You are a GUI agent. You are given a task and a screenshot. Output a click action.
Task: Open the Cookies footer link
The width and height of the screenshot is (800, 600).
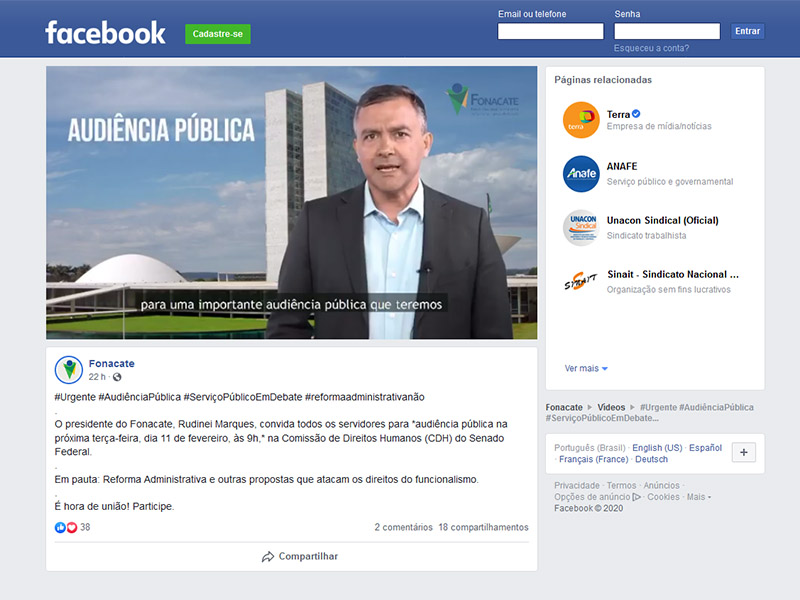(663, 497)
